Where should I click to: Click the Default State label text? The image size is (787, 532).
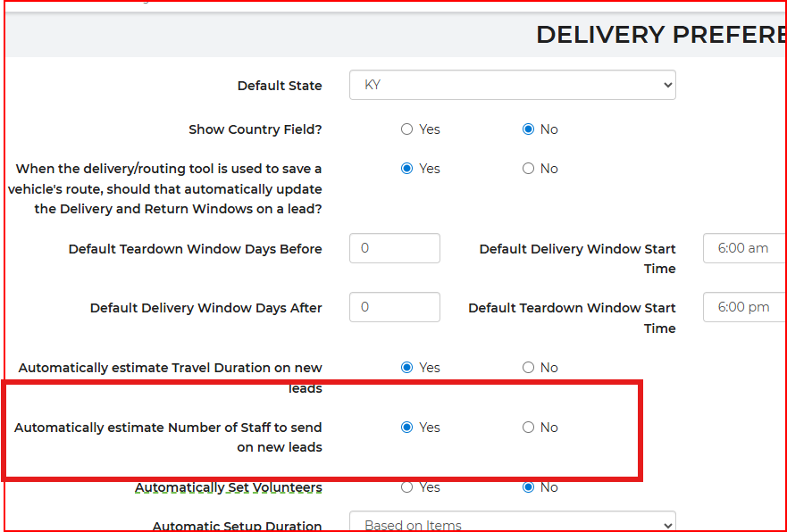coord(279,86)
